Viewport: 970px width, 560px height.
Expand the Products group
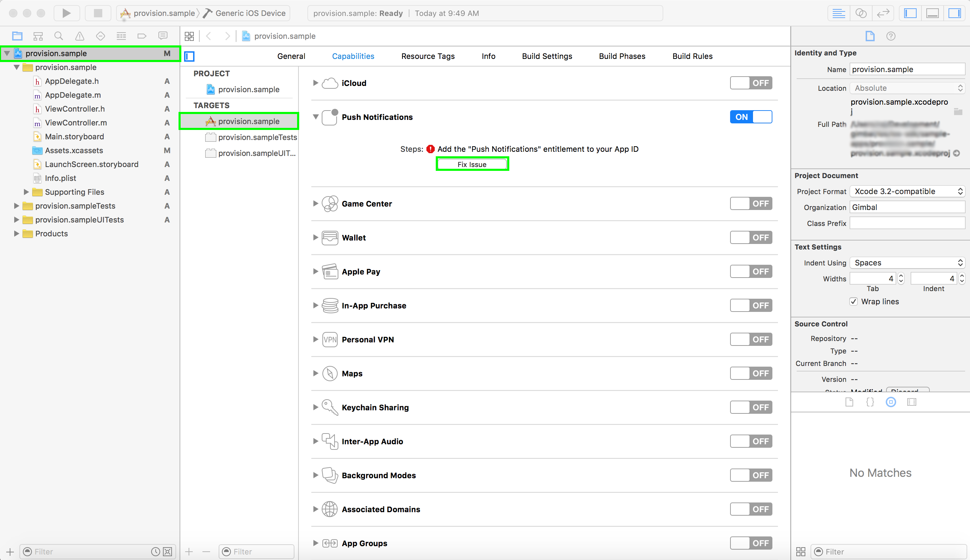pyautogui.click(x=16, y=234)
